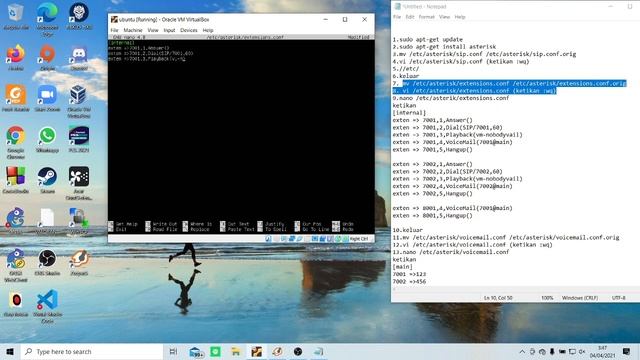
Task: Open the File menu in Notepad
Action: point(397,17)
